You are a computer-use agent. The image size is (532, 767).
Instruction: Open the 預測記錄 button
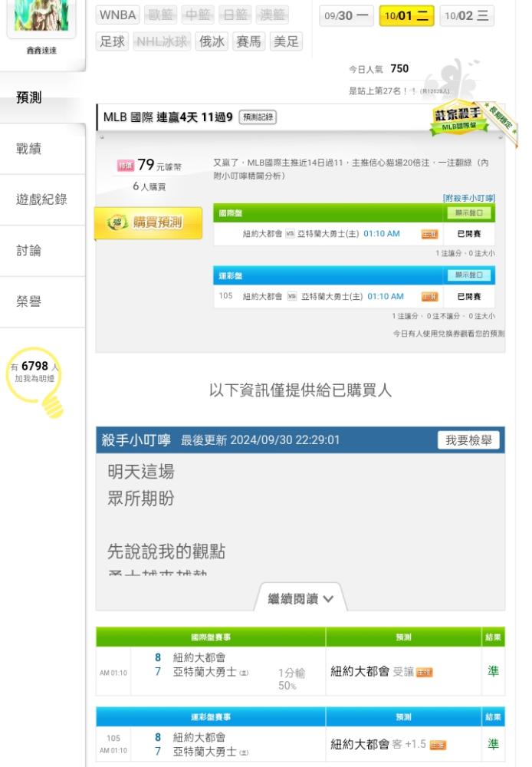(258, 117)
